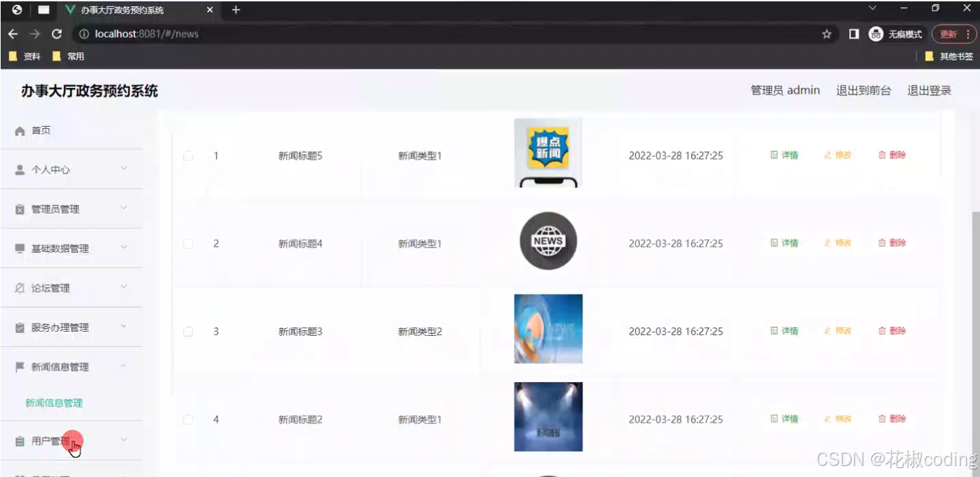Click the 基础数据管理 monitor icon
This screenshot has height=477, width=980.
20,248
